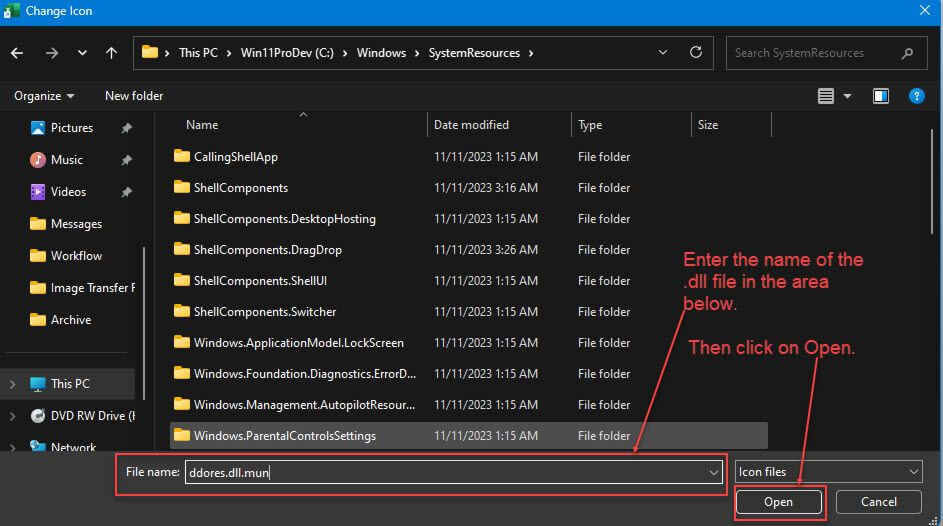Sort by Size column
The height and width of the screenshot is (526, 943).
pyautogui.click(x=708, y=125)
